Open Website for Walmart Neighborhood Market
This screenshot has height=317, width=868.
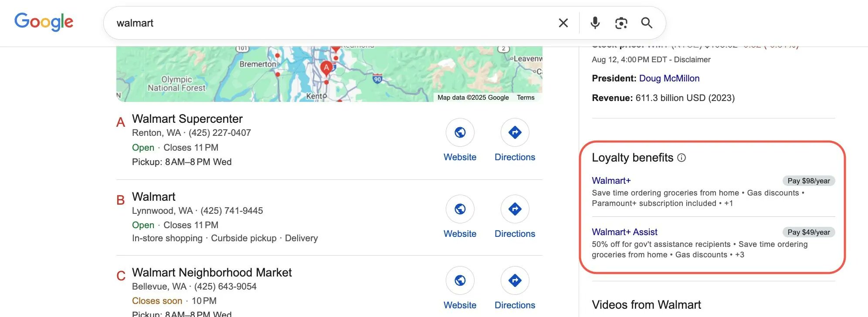460,280
